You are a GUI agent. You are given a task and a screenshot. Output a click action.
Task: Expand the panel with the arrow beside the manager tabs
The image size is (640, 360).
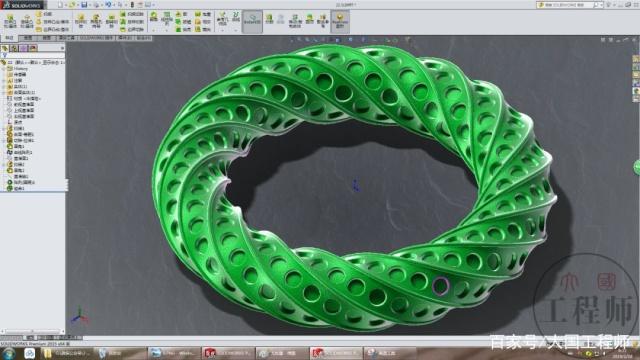(62, 48)
